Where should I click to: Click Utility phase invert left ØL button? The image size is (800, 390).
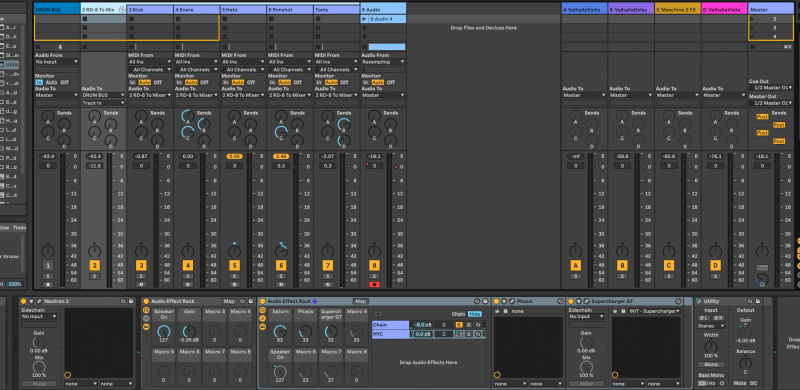[704, 318]
